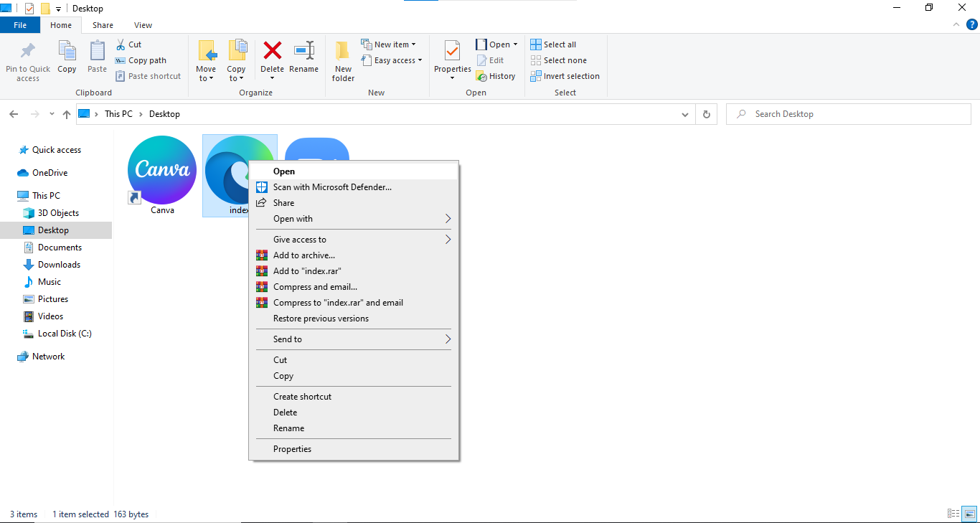Click the Refresh button beside address bar
980x523 pixels.
(x=707, y=114)
